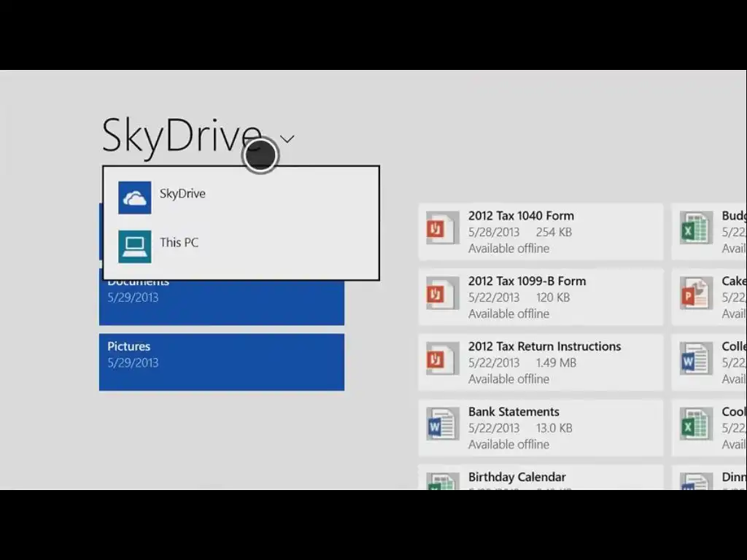Viewport: 747px width, 560px height.
Task: Open the Pictures folder tile
Action: [x=222, y=362]
